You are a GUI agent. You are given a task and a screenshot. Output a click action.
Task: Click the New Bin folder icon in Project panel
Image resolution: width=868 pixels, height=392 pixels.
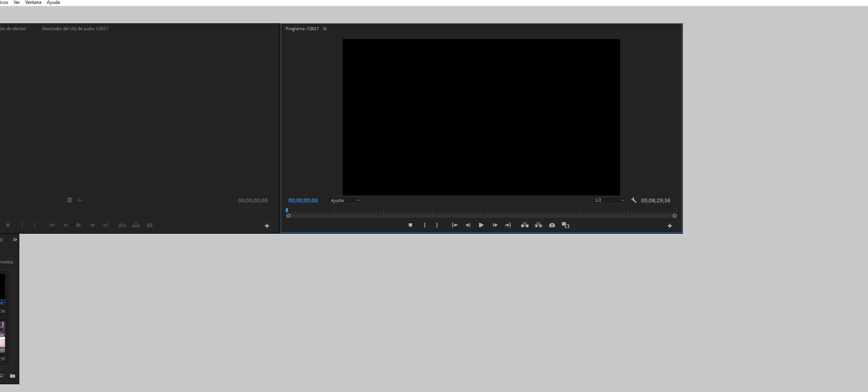12,376
